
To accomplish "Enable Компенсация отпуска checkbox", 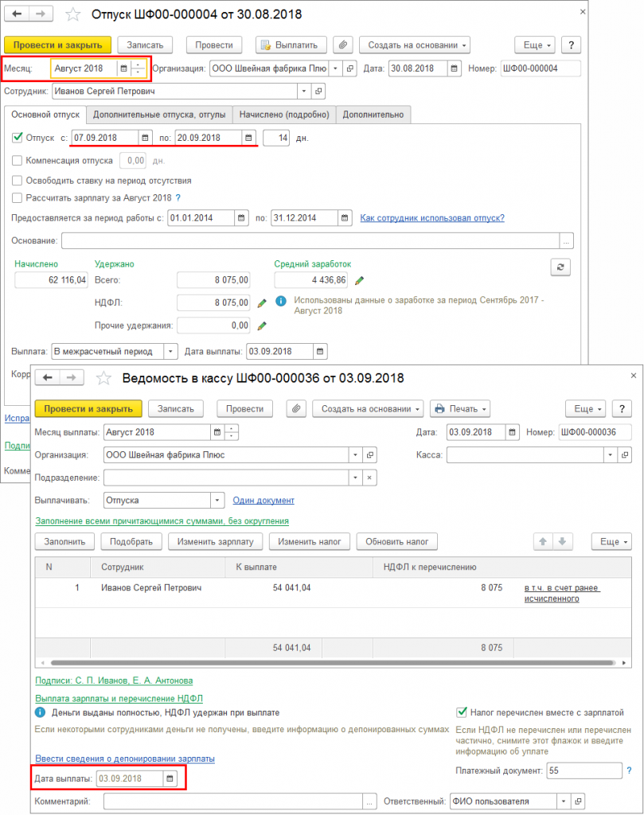I will pyautogui.click(x=18, y=161).
